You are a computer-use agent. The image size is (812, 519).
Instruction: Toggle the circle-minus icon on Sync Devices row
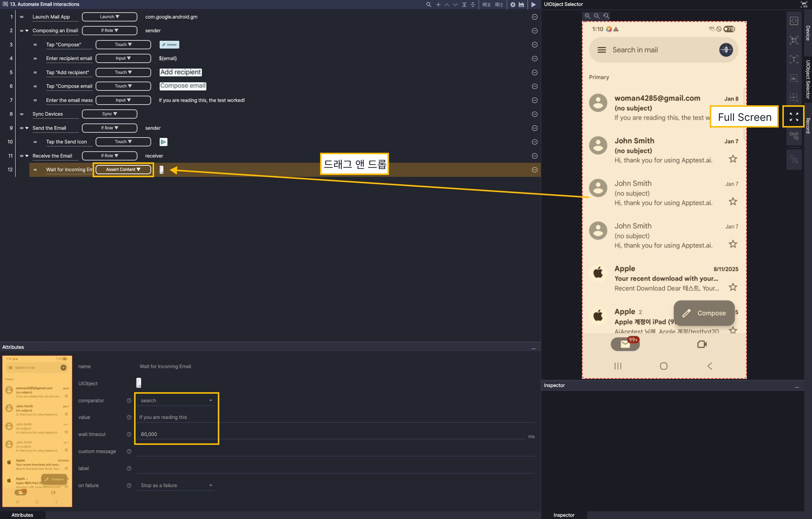coord(535,114)
